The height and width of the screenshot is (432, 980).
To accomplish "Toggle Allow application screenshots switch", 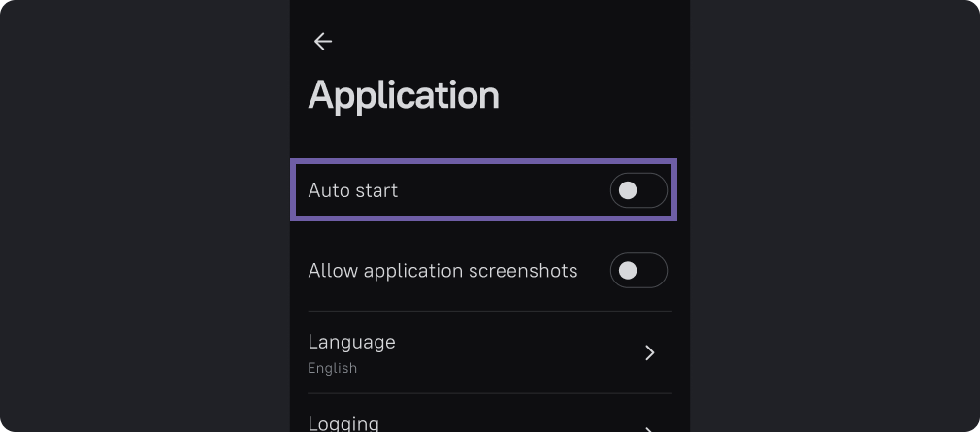I will pyautogui.click(x=638, y=271).
